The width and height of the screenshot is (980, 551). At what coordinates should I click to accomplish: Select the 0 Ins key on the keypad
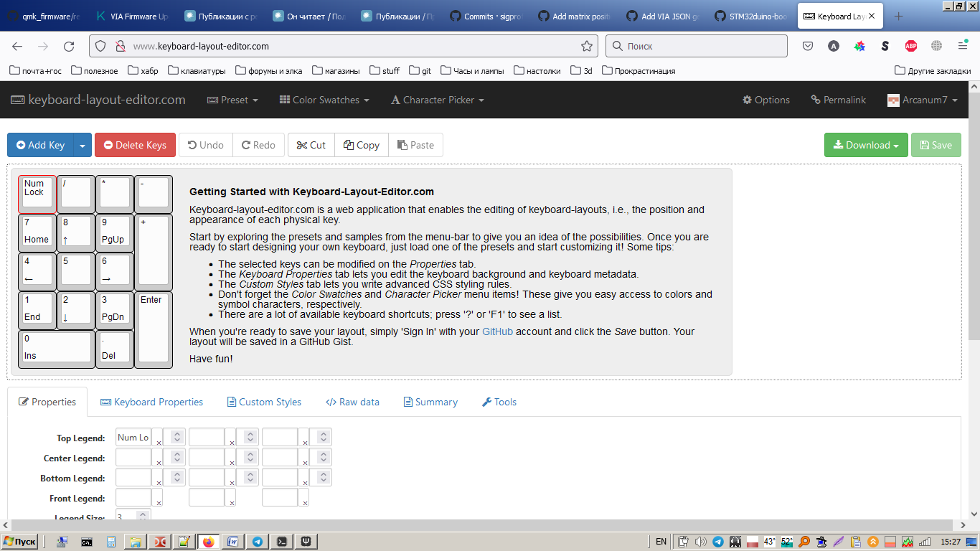click(x=57, y=349)
